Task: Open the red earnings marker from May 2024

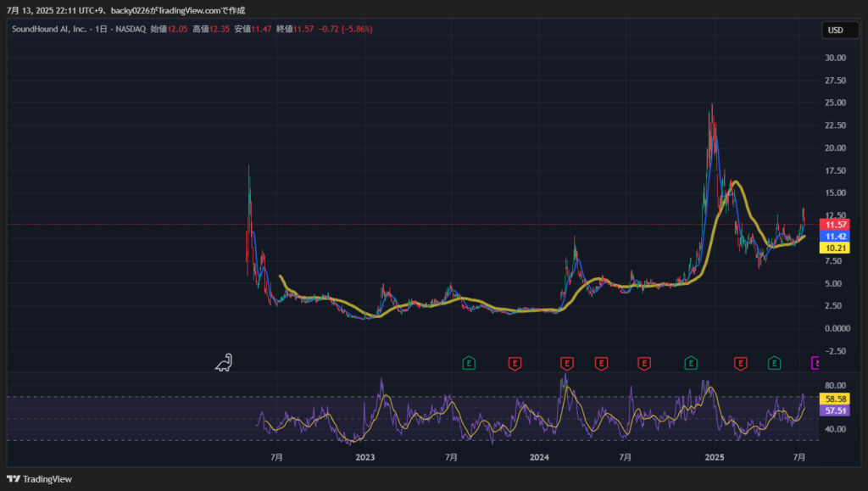Action: pyautogui.click(x=601, y=363)
